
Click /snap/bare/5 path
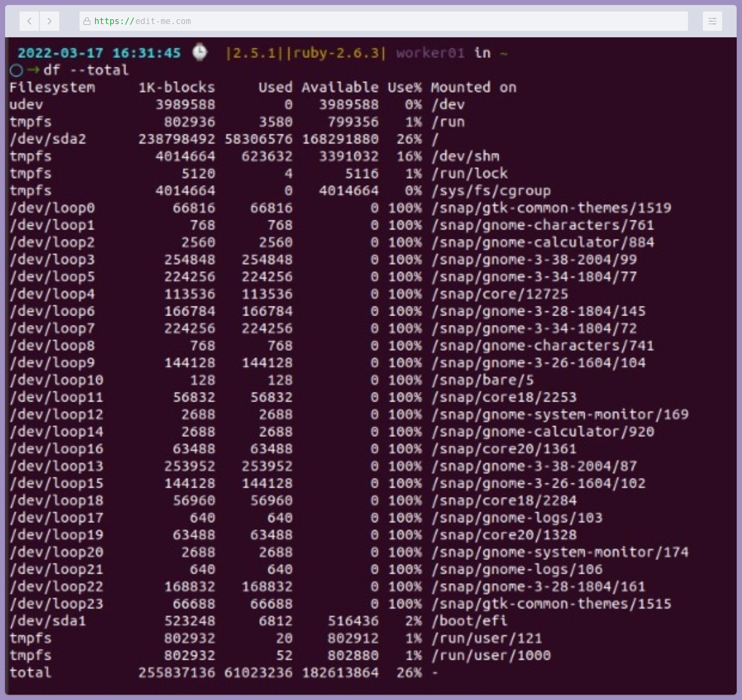[482, 380]
